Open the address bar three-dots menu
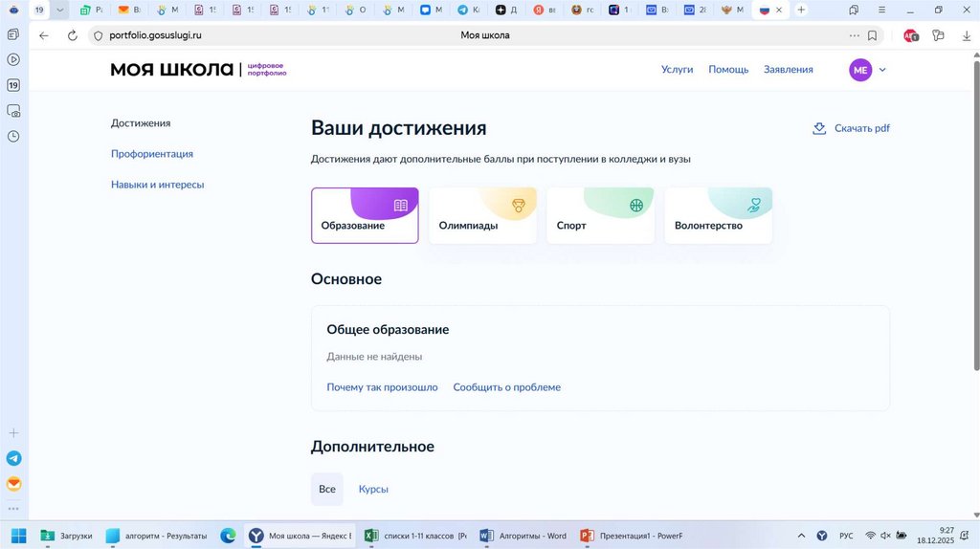The height and width of the screenshot is (549, 980). coord(854,35)
